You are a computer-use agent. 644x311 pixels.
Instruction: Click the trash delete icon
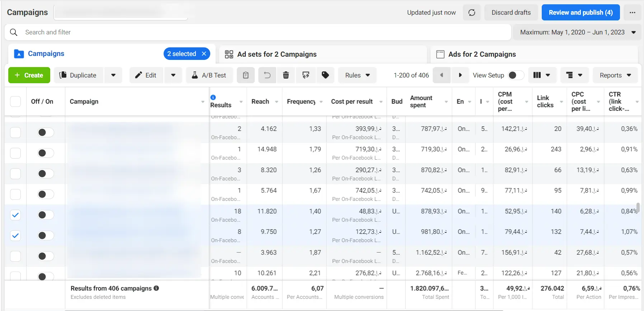(286, 75)
